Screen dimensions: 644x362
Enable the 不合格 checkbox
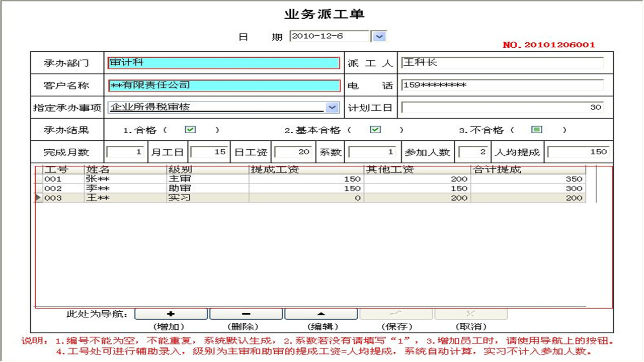click(536, 129)
